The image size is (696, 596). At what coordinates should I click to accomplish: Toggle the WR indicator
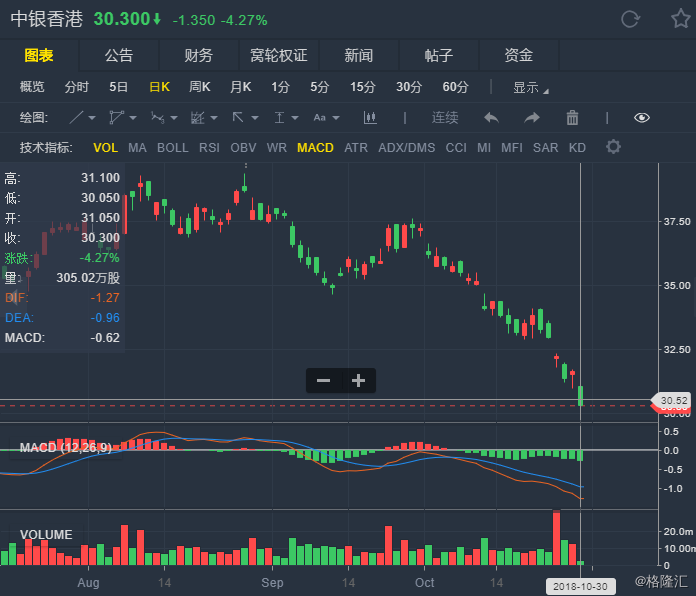[277, 148]
